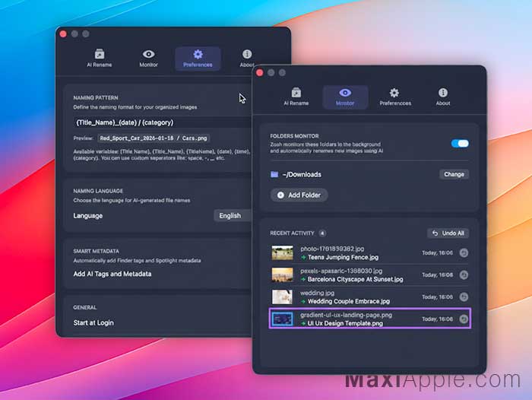Click the Undo All button

tap(448, 233)
